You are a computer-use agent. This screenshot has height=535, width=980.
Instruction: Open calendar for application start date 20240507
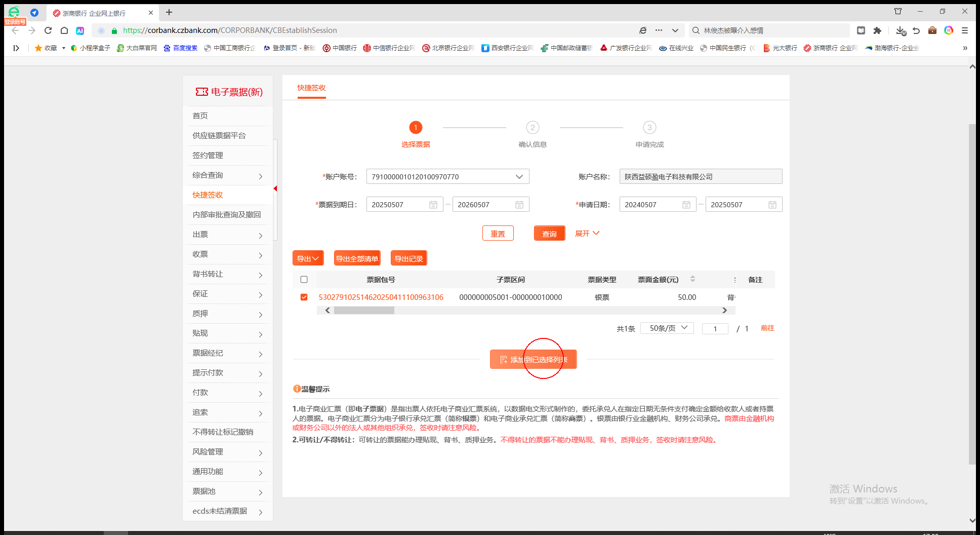[x=686, y=205]
